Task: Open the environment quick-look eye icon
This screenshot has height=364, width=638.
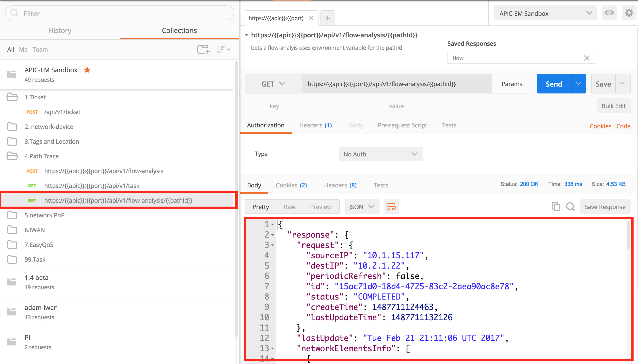Action: [609, 13]
